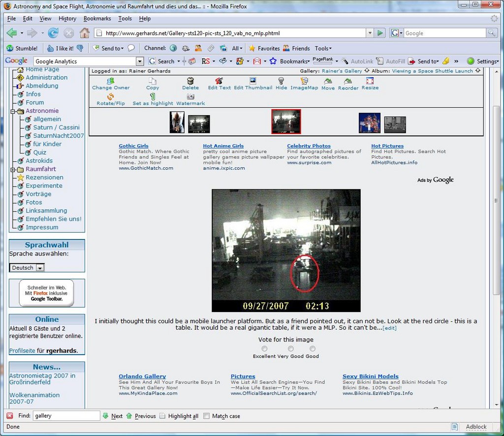Open the shuttle launch thumbnail on the left

(x=177, y=122)
